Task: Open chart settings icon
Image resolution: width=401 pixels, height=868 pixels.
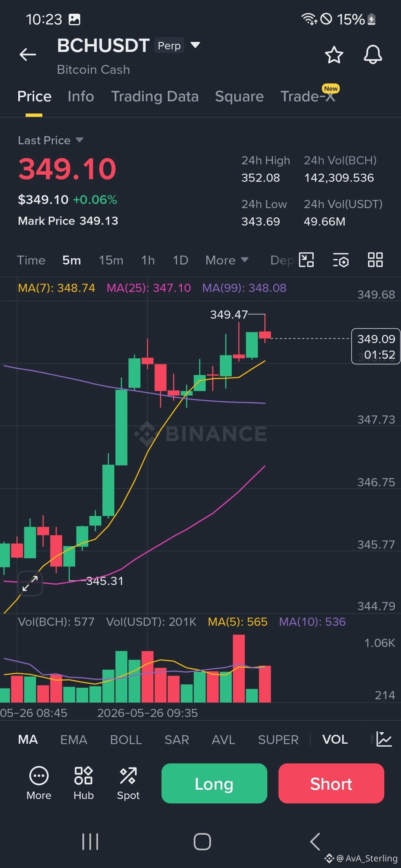Action: (x=341, y=260)
